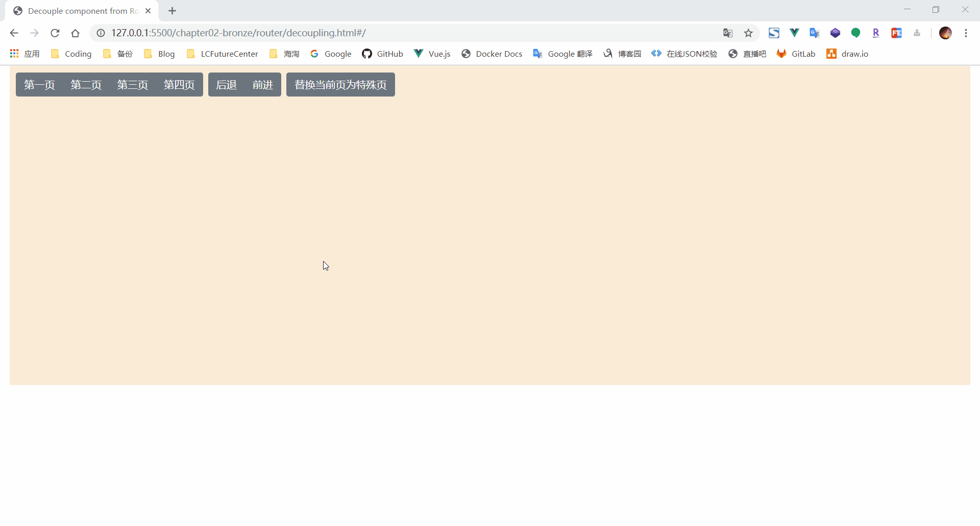Open the Chrome profile avatar
Viewport: 980px width, 526px height.
946,33
